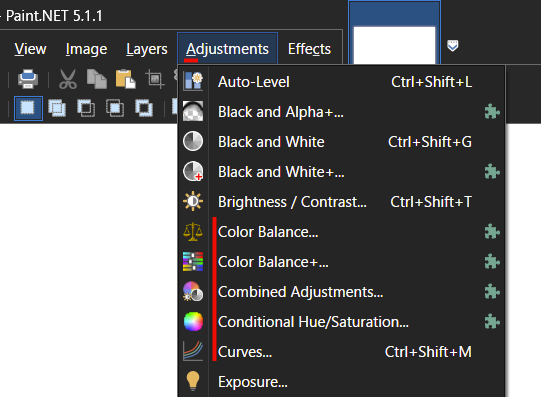Click the Brightness / Contrast sun icon

coord(193,201)
